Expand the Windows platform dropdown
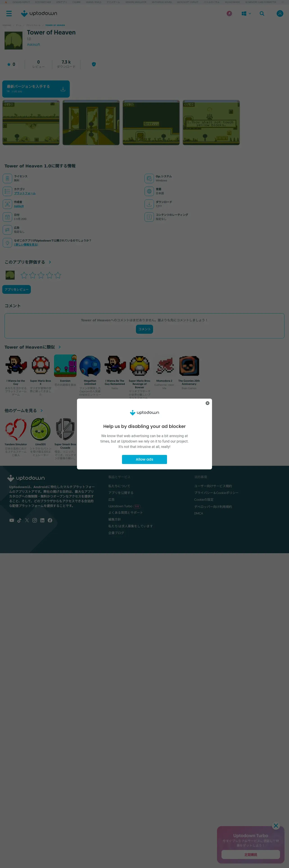Screen dimensions: 289x868 [246, 14]
